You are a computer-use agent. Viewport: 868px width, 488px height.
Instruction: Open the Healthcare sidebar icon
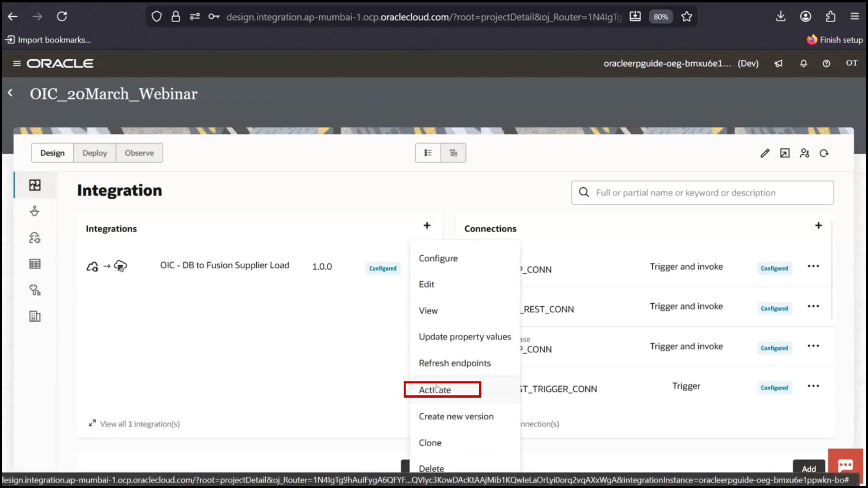(35, 290)
